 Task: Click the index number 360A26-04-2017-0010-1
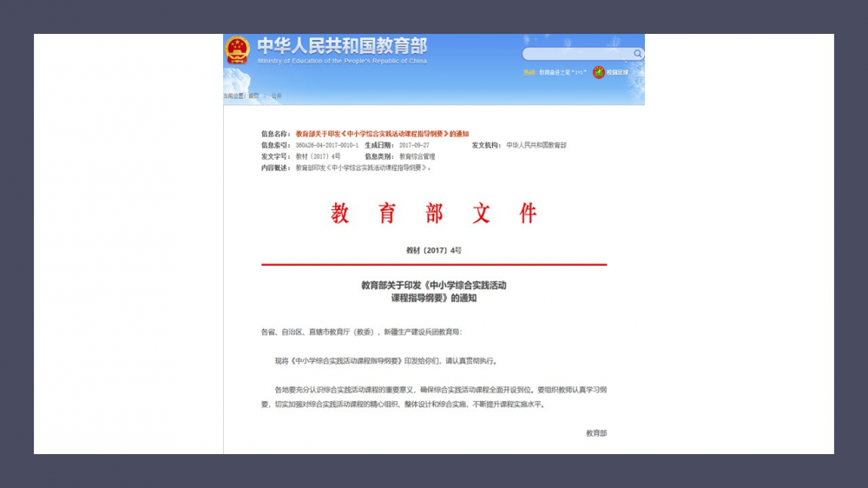tap(326, 145)
